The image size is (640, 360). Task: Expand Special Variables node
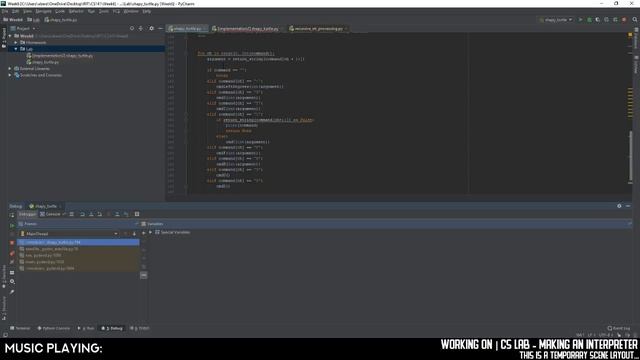pos(150,232)
